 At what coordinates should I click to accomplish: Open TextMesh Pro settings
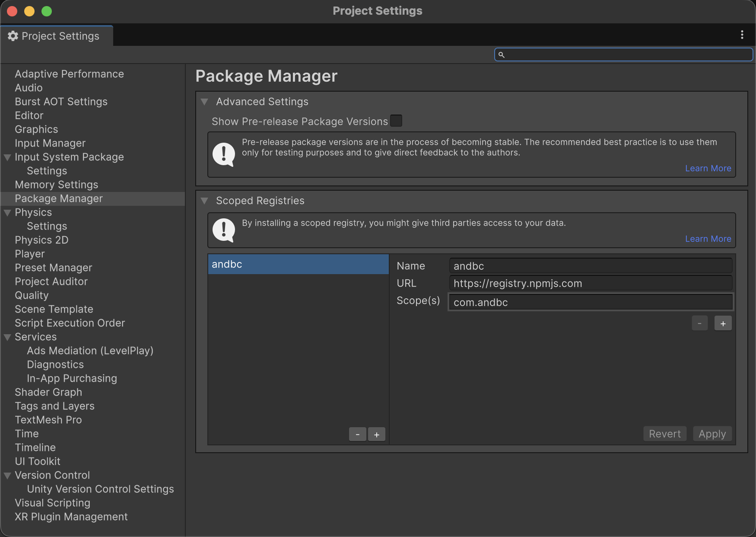48,420
